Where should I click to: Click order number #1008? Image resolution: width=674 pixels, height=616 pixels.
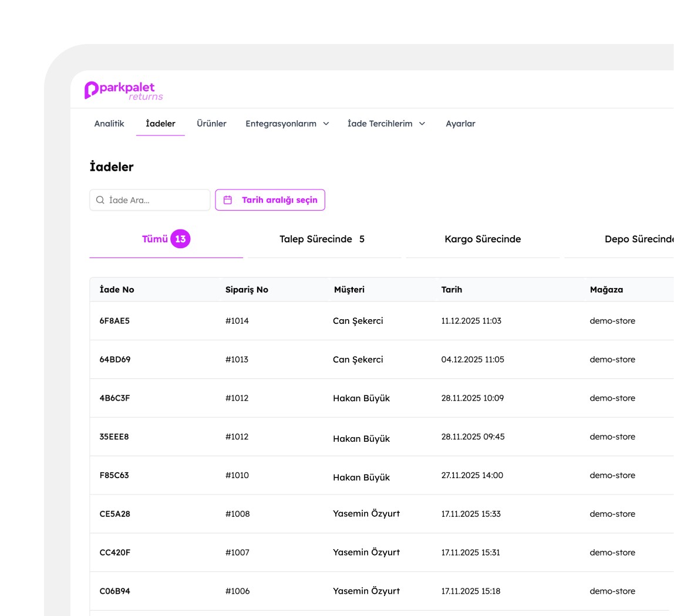pos(237,514)
